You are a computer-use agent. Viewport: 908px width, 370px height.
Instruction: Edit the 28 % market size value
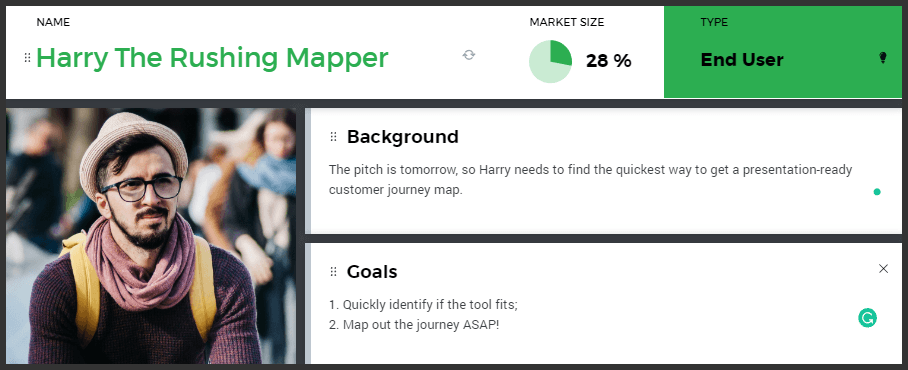tap(609, 60)
